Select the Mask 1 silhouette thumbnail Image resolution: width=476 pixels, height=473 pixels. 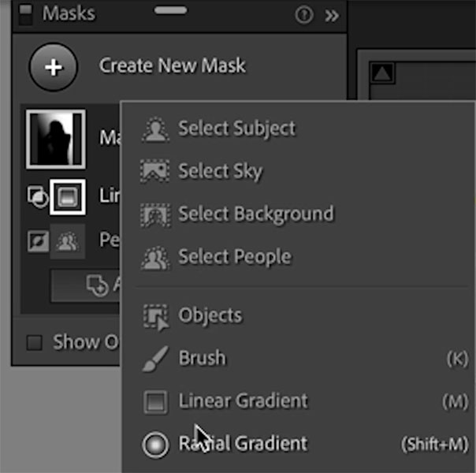click(x=55, y=139)
